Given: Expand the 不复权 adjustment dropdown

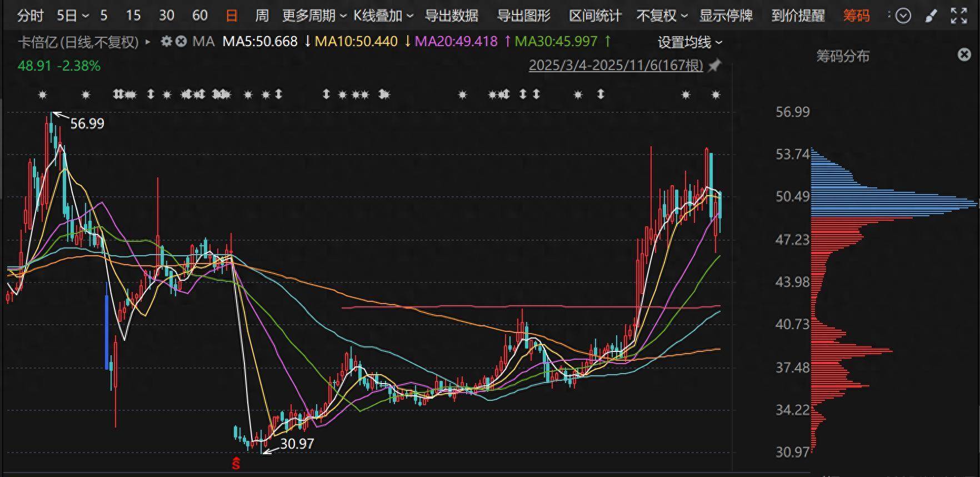Looking at the screenshot, I should click(662, 16).
